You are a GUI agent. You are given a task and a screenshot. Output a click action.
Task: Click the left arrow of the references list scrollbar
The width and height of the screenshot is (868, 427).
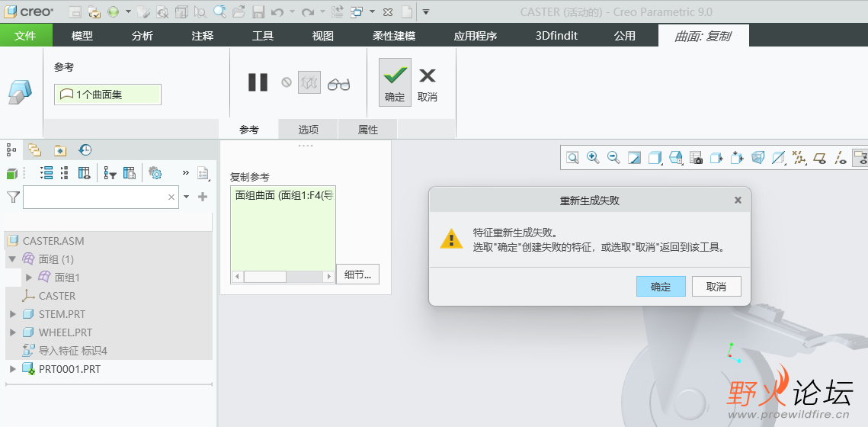[x=237, y=276]
